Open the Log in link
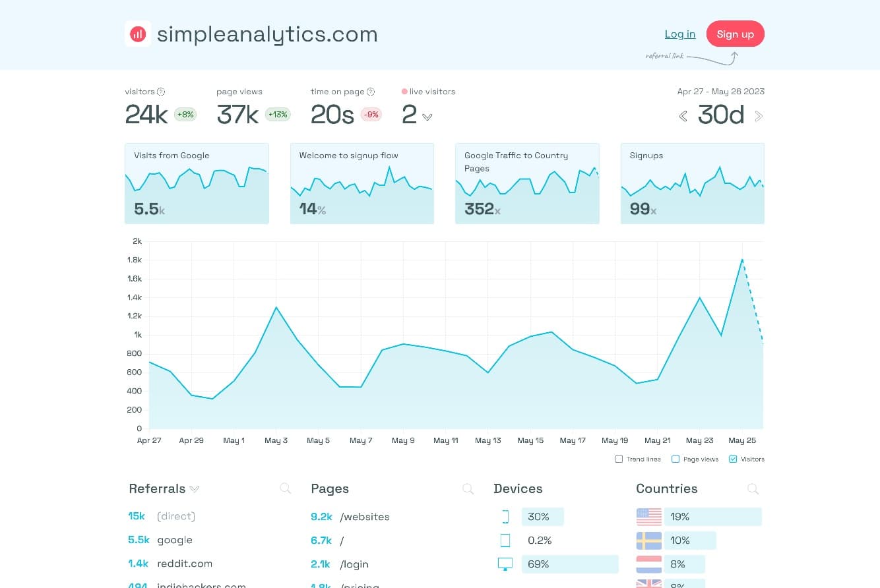The width and height of the screenshot is (880, 588). [x=680, y=34]
